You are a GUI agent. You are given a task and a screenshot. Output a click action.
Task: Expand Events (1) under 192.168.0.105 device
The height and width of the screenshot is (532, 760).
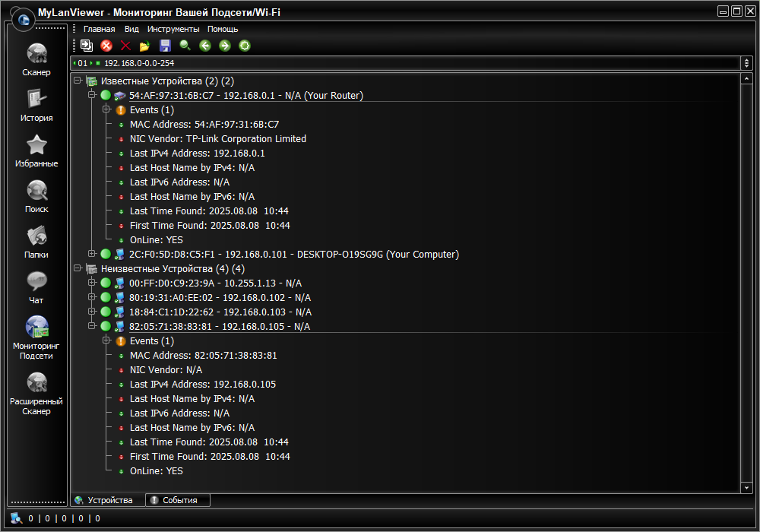tap(106, 340)
